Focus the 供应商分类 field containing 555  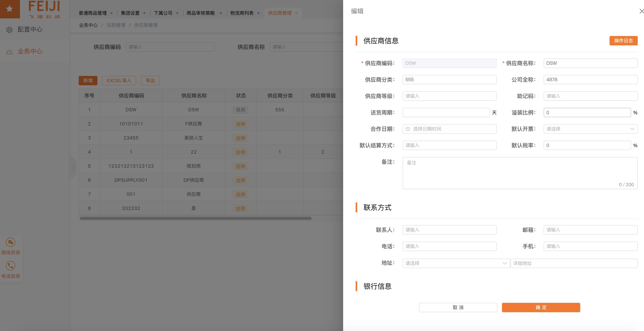450,80
